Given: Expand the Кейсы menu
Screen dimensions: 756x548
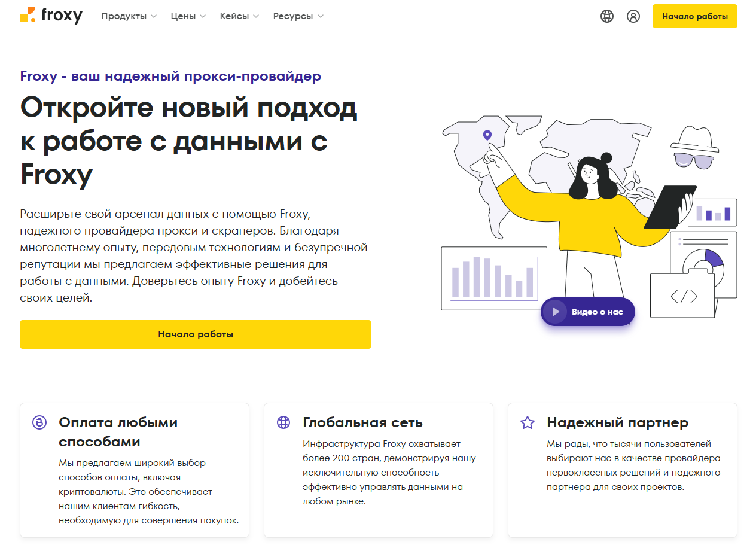Looking at the screenshot, I should [x=239, y=16].
